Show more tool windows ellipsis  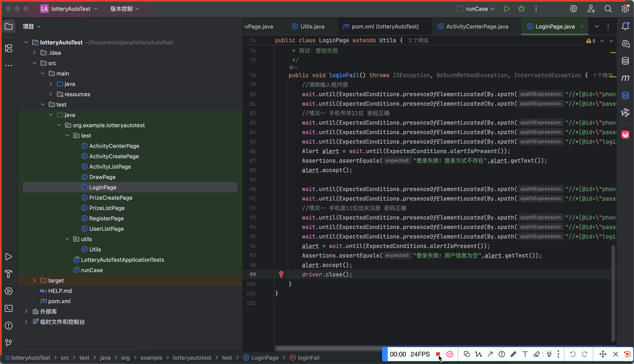point(9,66)
